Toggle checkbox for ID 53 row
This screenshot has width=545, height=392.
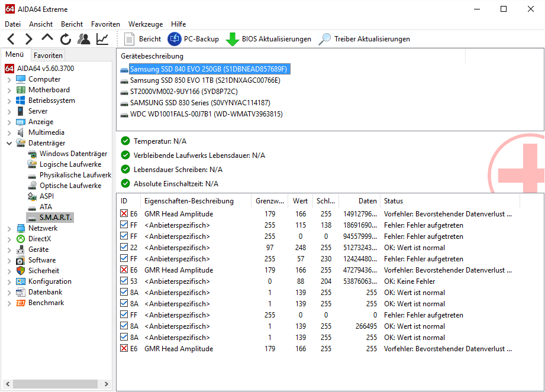coord(124,280)
